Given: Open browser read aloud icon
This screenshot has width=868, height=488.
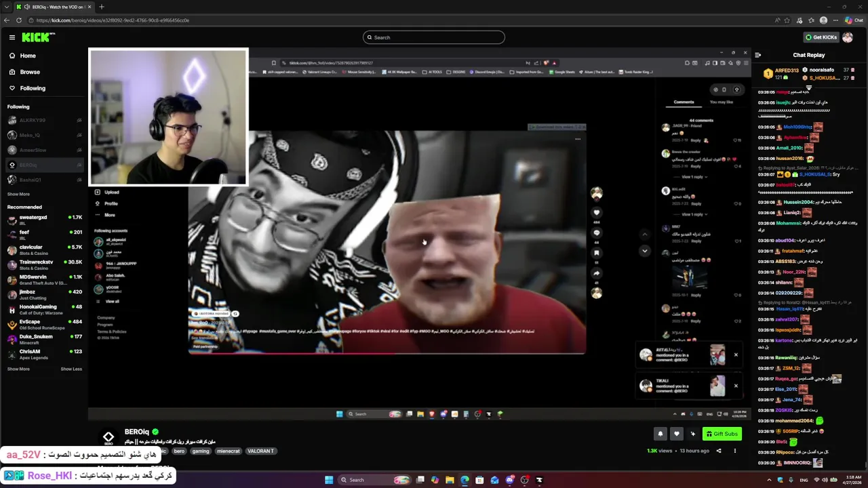Looking at the screenshot, I should pyautogui.click(x=776, y=20).
